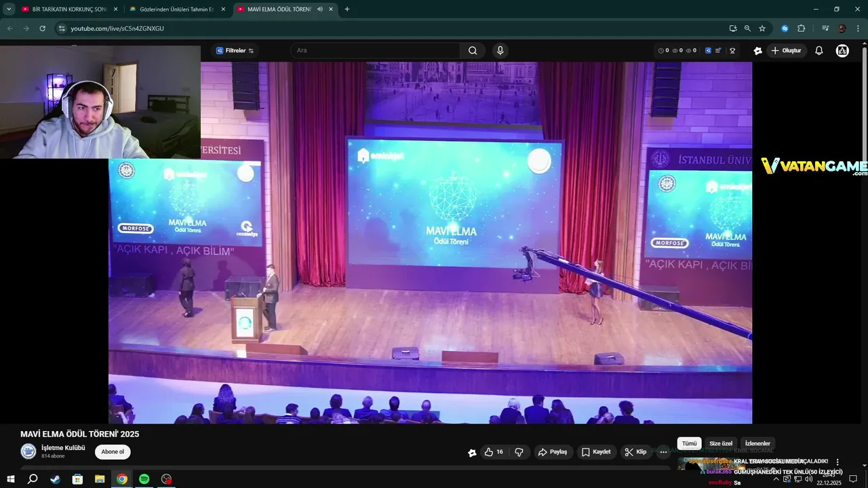Image resolution: width=868 pixels, height=488 pixels.
Task: Click the trophy icon in extension toolbar
Action: [x=732, y=51]
